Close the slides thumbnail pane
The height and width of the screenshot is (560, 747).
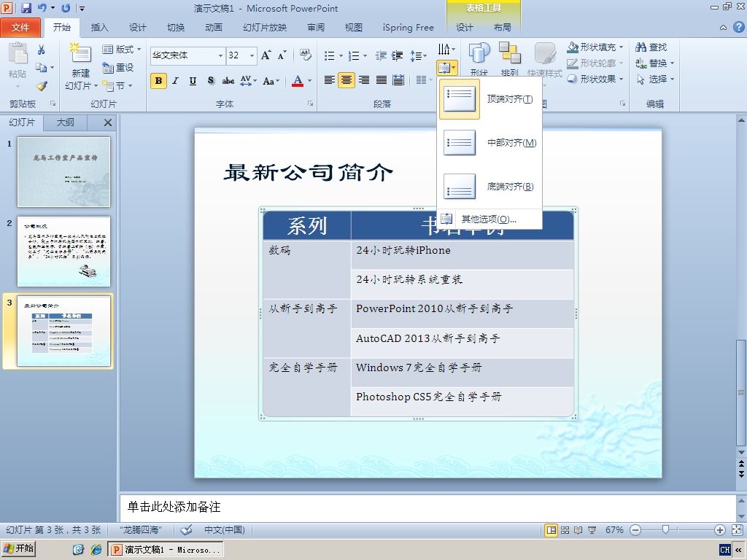tap(108, 122)
